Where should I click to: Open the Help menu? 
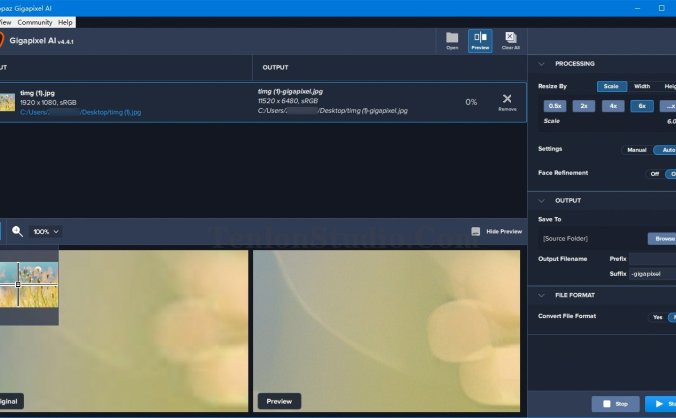click(x=65, y=22)
